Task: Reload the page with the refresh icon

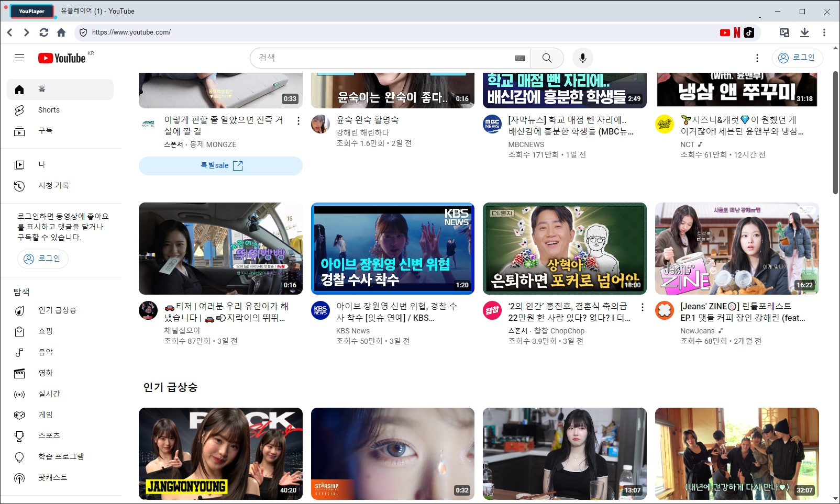Action: tap(44, 32)
